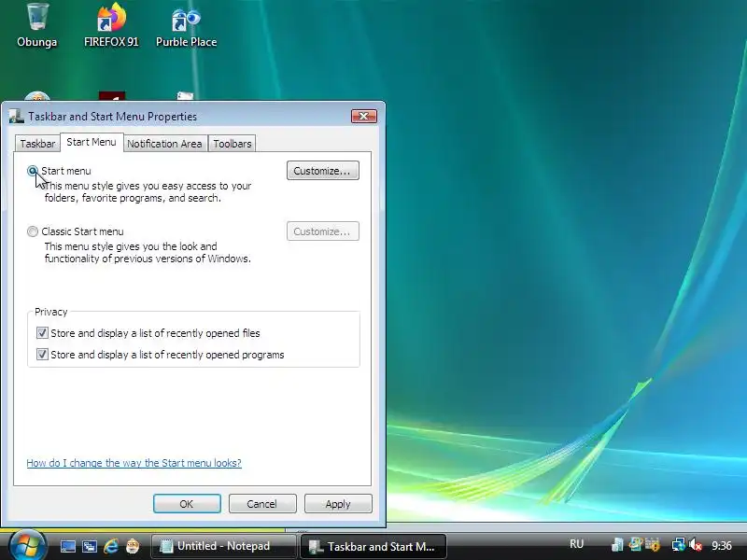
Task: Launch Internet Explorer from Quick Launch
Action: (111, 546)
